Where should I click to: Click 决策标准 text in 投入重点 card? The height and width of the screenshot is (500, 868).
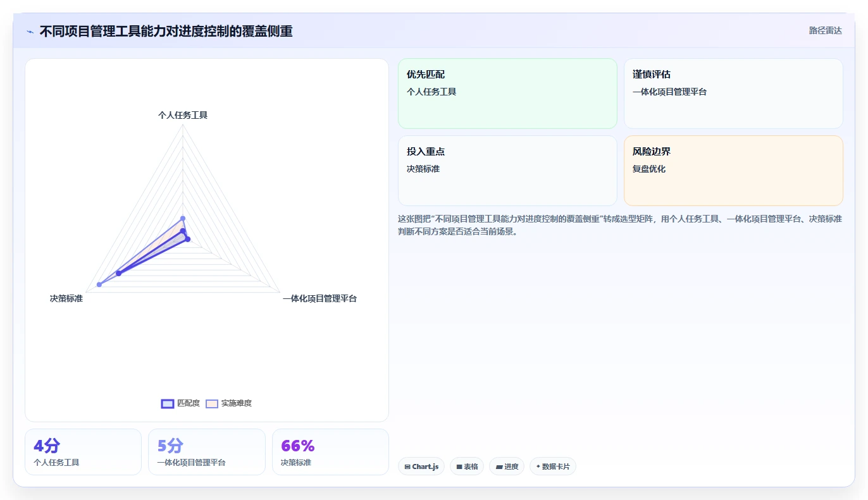click(x=423, y=169)
